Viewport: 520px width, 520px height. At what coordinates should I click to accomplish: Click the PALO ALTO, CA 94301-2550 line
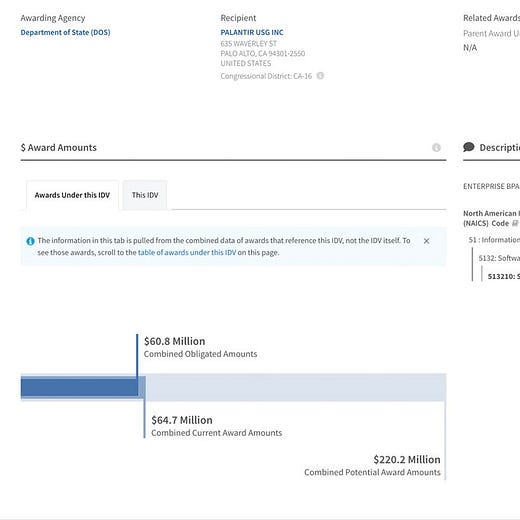point(263,53)
